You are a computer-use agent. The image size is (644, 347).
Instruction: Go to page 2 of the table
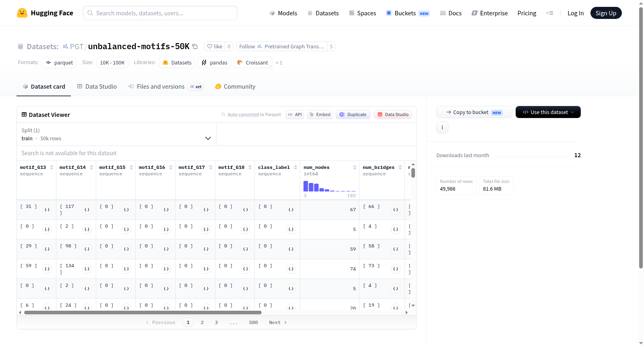202,322
